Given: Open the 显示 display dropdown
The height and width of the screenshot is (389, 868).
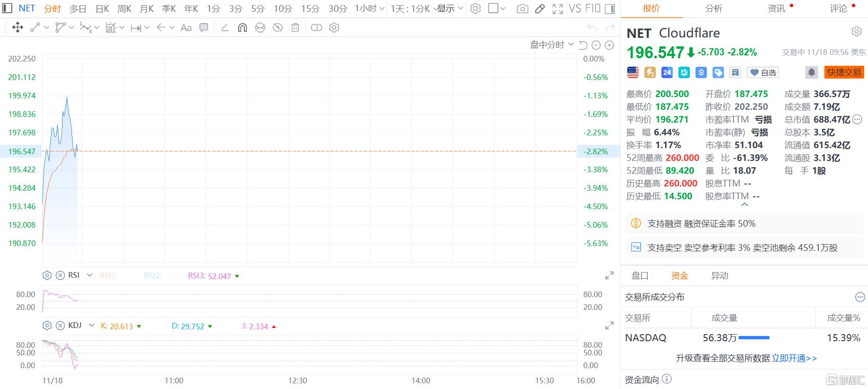Looking at the screenshot, I should coord(450,9).
